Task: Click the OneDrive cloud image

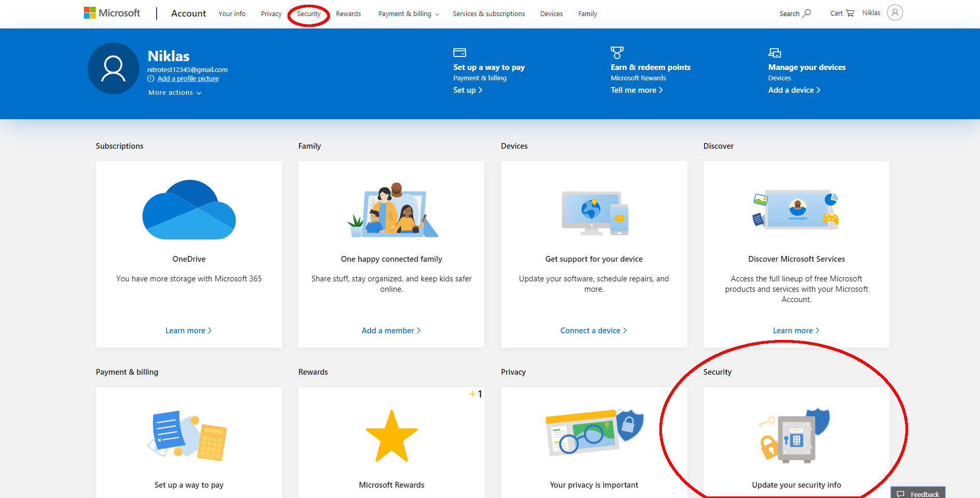Action: tap(189, 209)
